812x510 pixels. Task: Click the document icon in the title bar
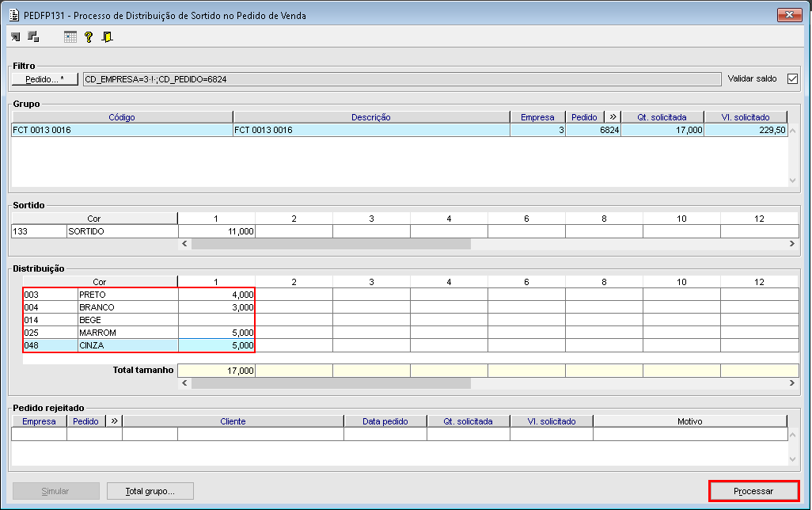[x=14, y=15]
